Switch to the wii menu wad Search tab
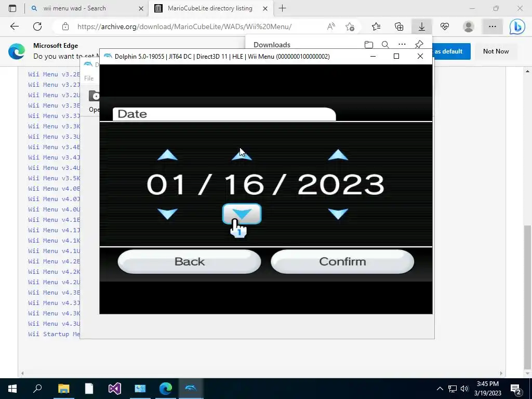Viewport: 532px width, 399px height. pyautogui.click(x=87, y=8)
